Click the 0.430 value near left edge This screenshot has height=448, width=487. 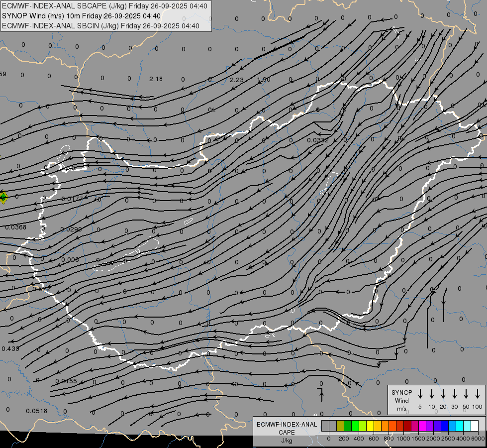tap(10, 348)
